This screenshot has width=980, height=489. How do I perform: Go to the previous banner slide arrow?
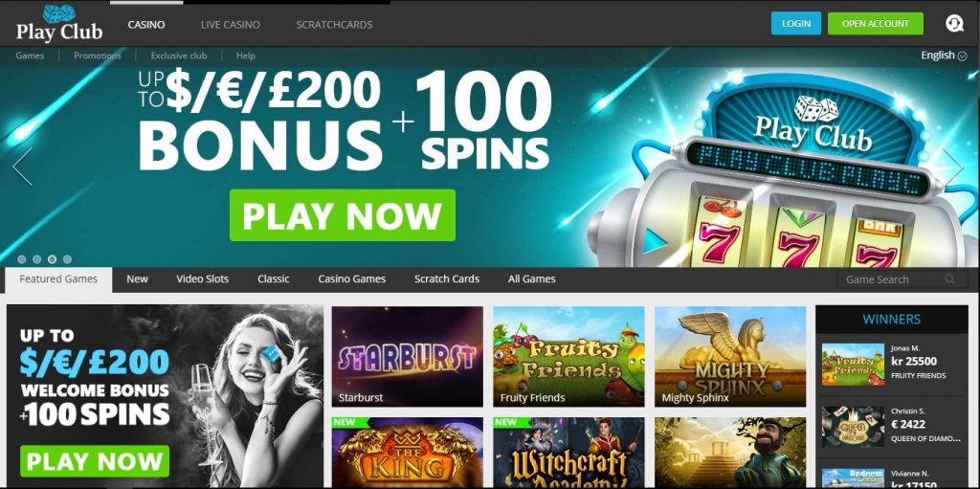[22, 167]
